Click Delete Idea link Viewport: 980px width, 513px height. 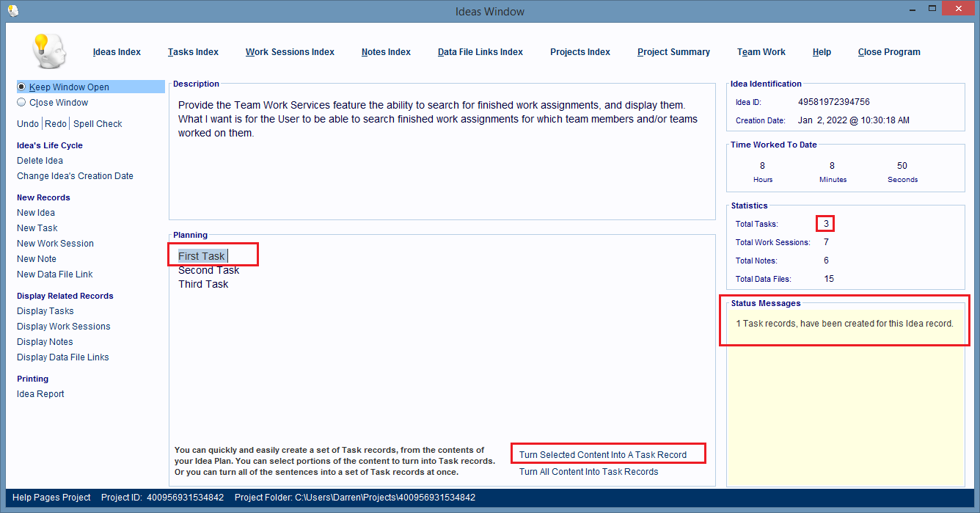click(x=40, y=161)
